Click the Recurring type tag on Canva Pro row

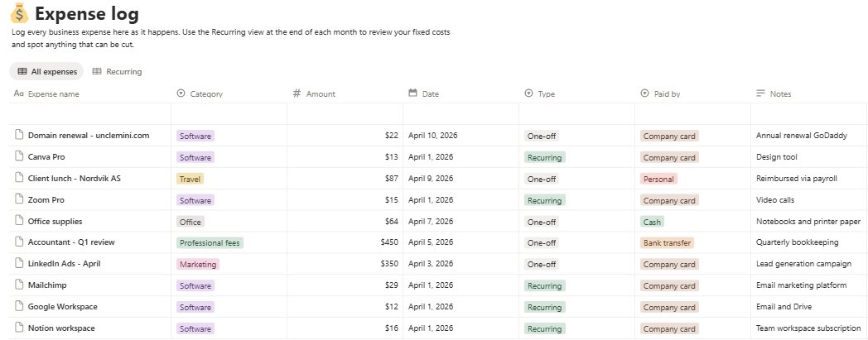[545, 157]
